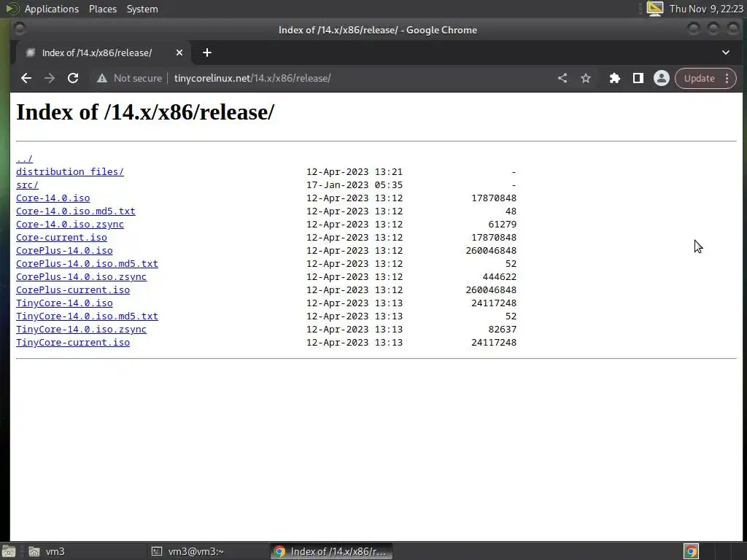Open TinyCore-14.0.iso.md5.txt link

[88, 316]
